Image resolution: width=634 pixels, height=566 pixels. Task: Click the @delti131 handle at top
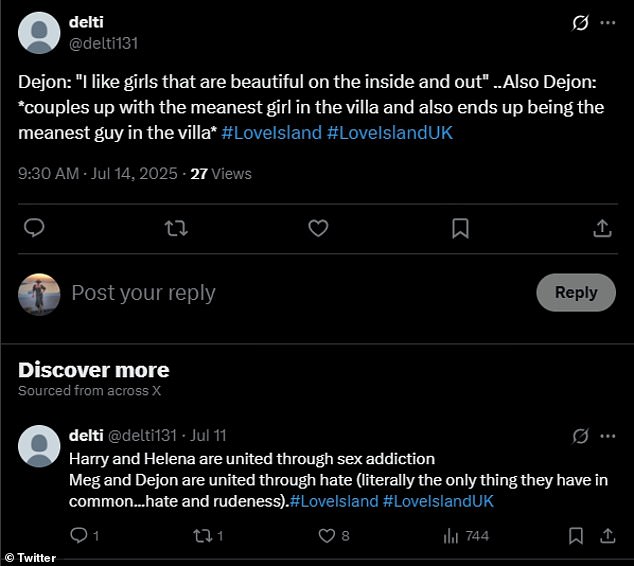105,42
